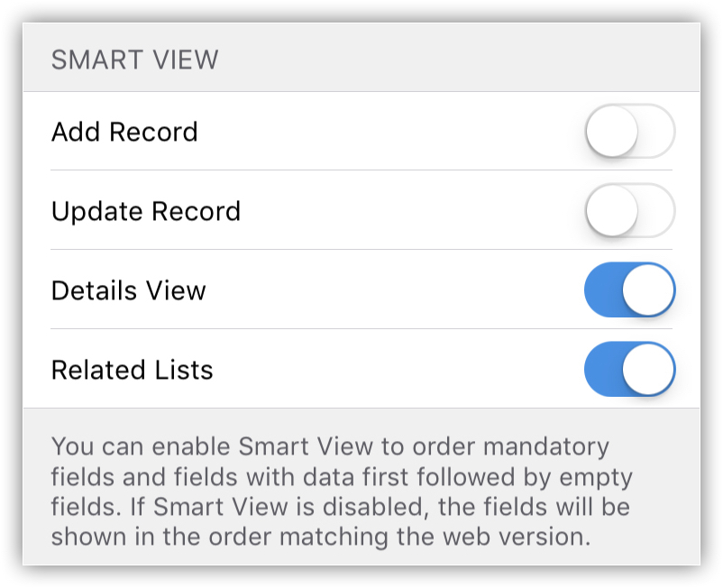Tap the Details View label
Screen dimensions: 723x588
click(129, 290)
